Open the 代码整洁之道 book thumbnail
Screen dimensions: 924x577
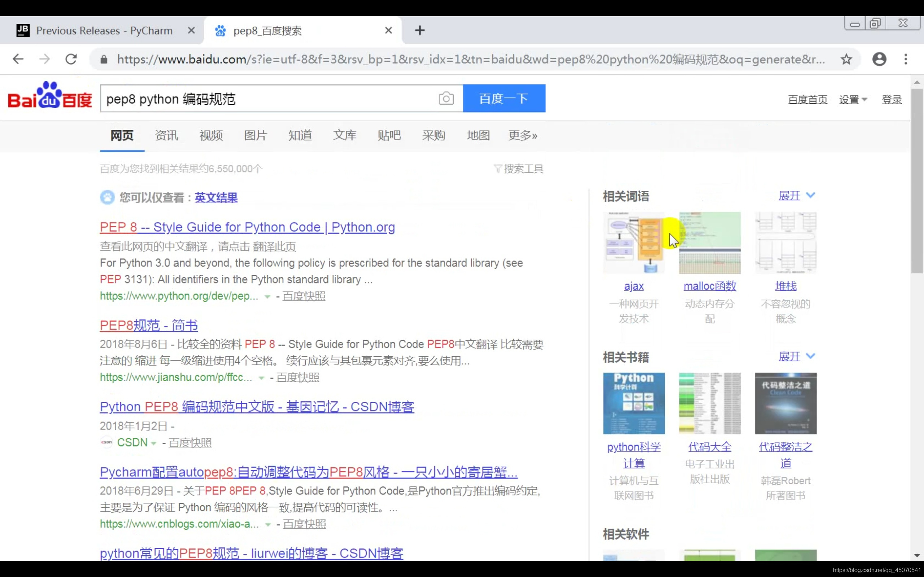tap(785, 404)
